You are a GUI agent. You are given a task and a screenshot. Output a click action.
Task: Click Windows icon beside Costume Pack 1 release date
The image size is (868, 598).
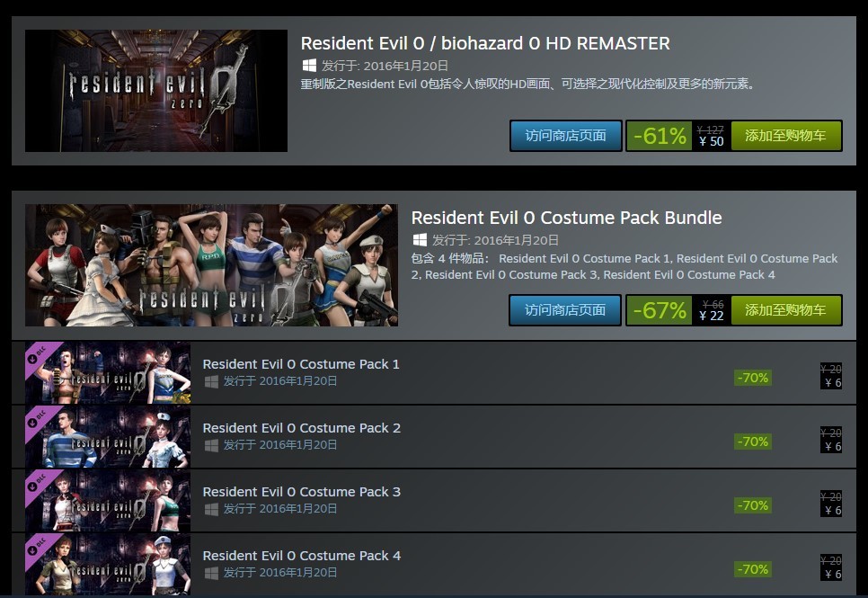pos(211,381)
